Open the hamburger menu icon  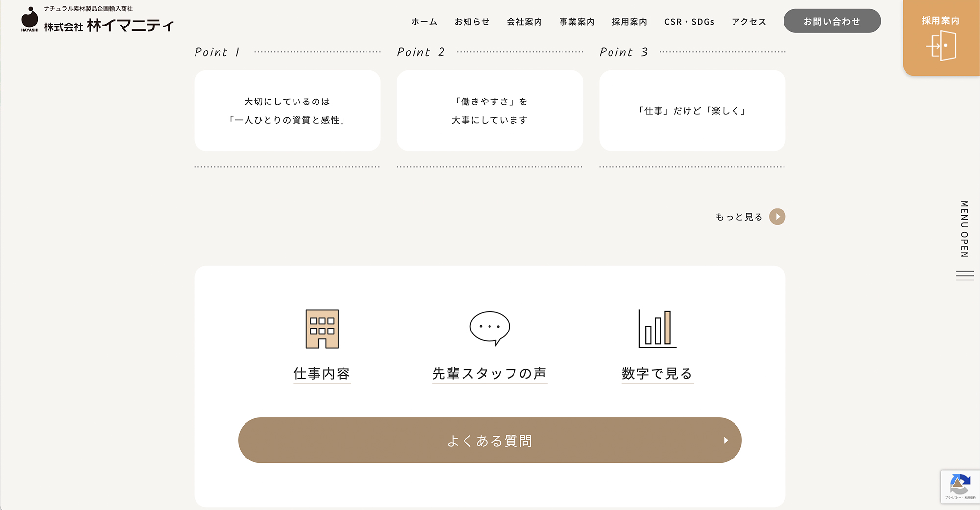[x=965, y=276]
